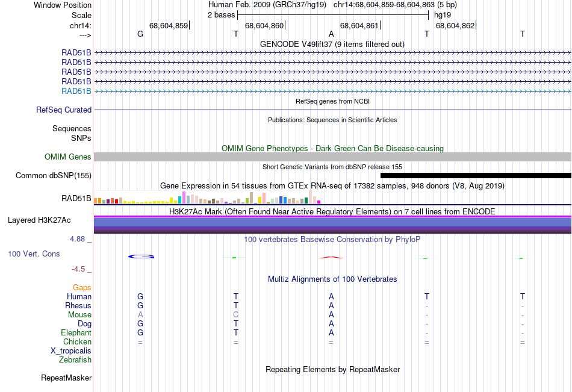Open the 100 vertebrates Basewise Conservation title
This screenshot has width=572, height=392.
click(x=332, y=240)
